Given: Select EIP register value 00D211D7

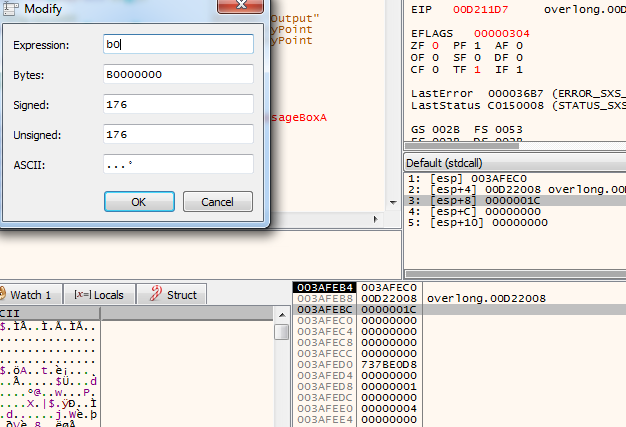Looking at the screenshot, I should tap(481, 10).
